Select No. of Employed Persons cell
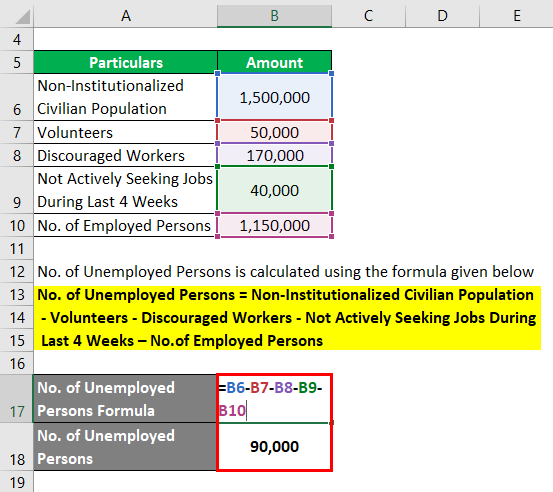 126,225
